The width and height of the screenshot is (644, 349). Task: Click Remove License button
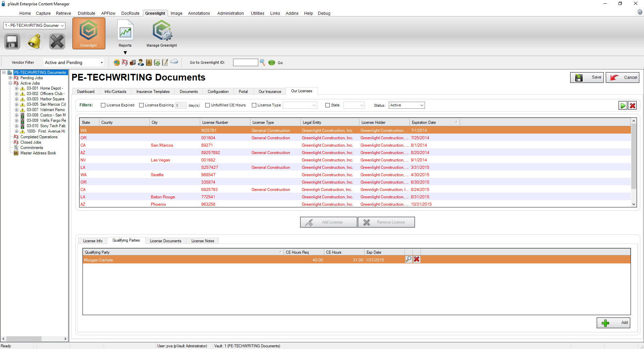(386, 222)
